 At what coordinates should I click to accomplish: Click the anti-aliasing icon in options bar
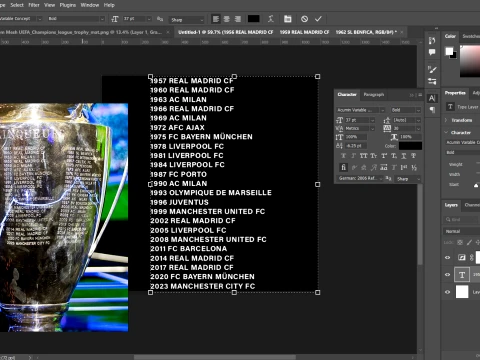click(x=160, y=19)
